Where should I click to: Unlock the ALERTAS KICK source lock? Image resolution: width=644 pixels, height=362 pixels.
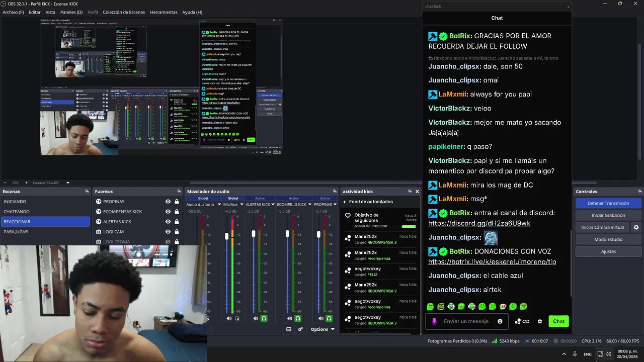pos(177,222)
